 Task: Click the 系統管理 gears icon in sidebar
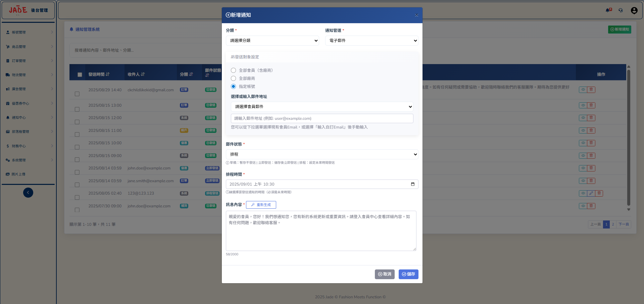(x=8, y=160)
